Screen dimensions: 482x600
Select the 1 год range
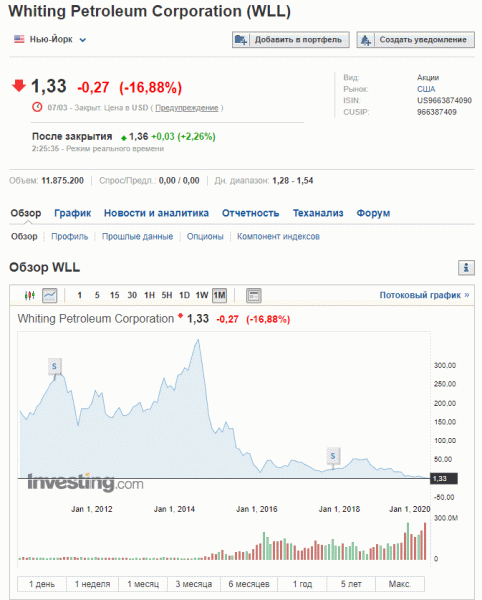(x=302, y=584)
